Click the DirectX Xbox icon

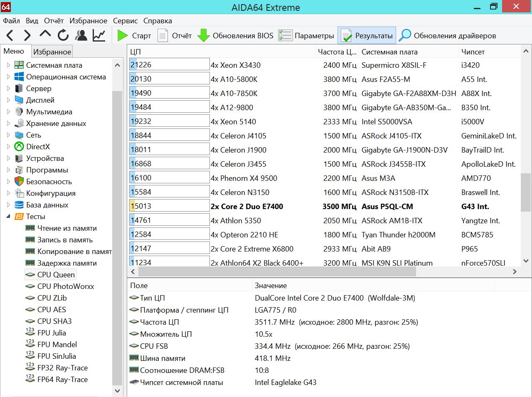19,147
